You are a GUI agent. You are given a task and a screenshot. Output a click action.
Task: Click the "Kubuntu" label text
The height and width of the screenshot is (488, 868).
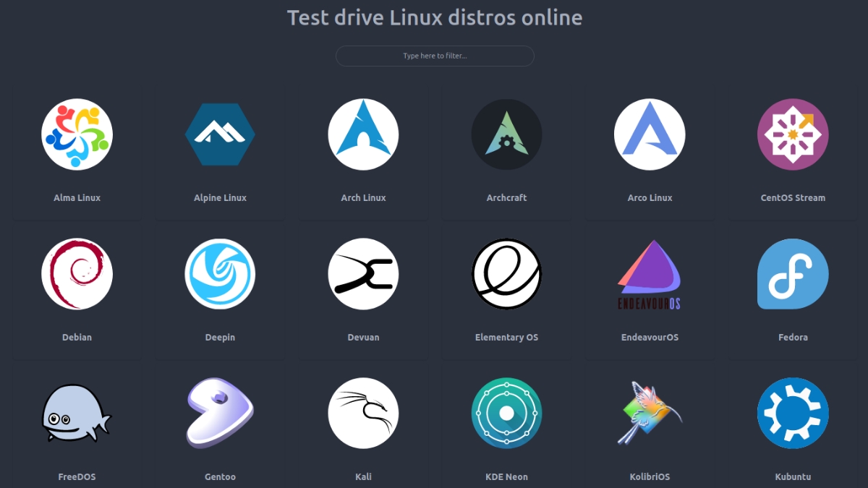(793, 476)
